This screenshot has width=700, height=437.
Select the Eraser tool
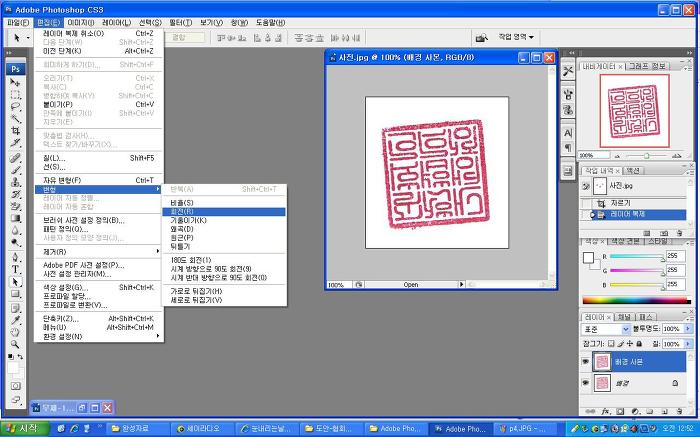[15, 206]
